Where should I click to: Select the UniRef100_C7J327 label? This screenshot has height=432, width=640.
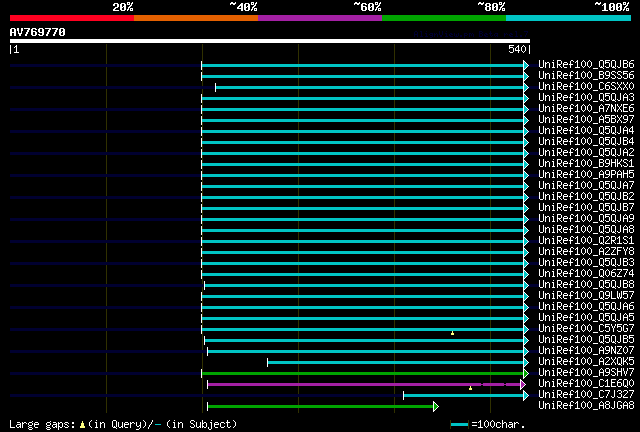click(586, 395)
